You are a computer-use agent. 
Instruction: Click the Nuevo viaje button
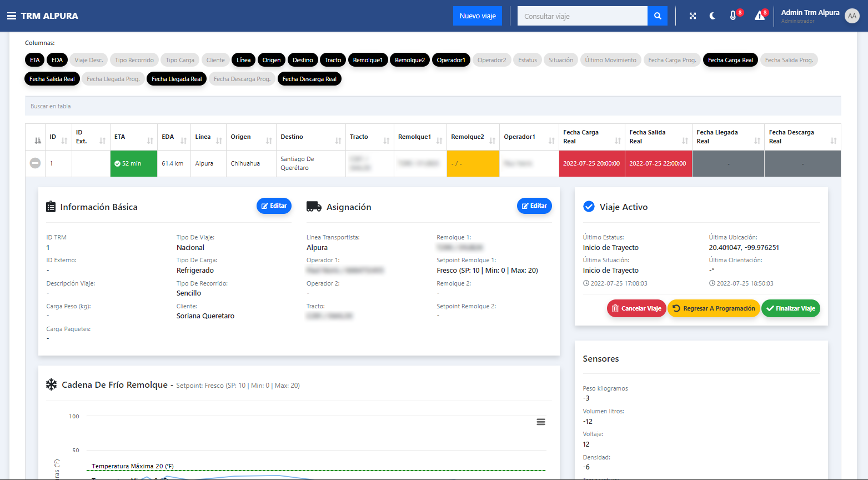click(477, 16)
